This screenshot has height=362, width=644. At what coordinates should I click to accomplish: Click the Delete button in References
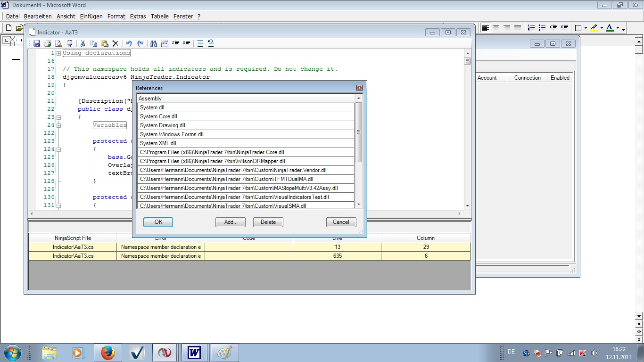(x=268, y=222)
